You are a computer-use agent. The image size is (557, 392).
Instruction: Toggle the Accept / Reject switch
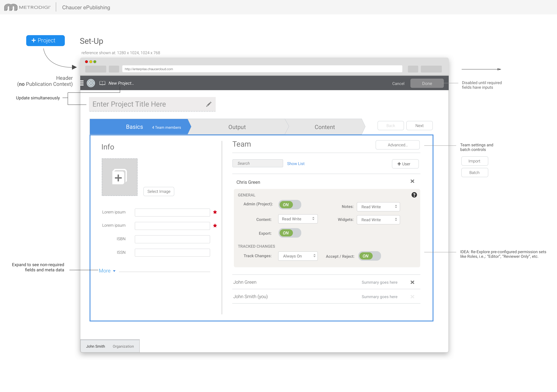(369, 256)
